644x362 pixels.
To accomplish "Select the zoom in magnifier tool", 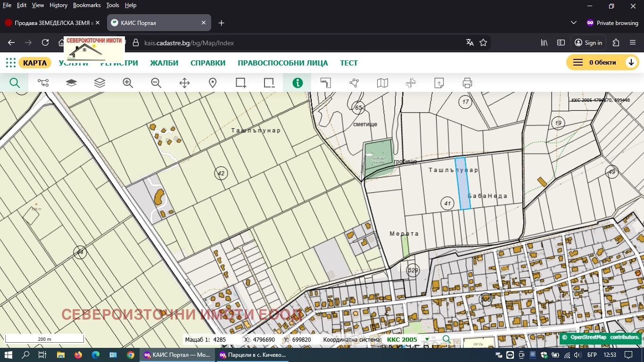I will (128, 83).
